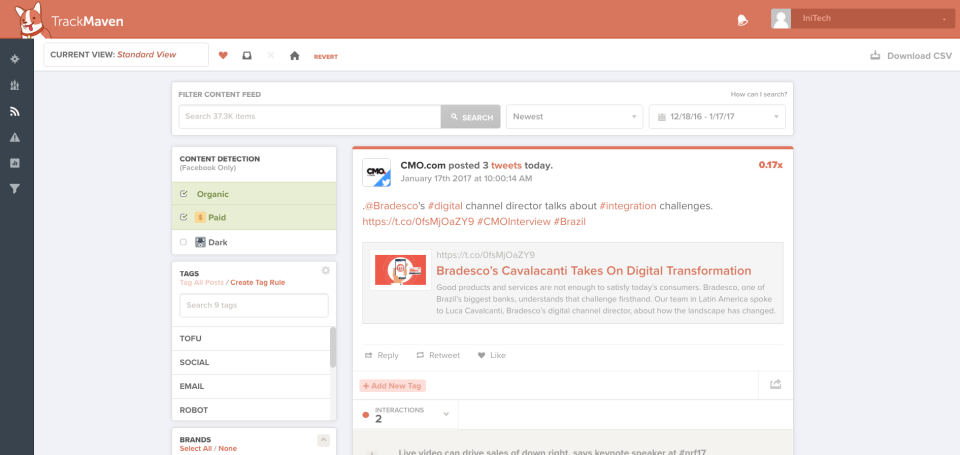Click the tags settings gear icon
Screen dimensions: 960x455
pos(325,271)
